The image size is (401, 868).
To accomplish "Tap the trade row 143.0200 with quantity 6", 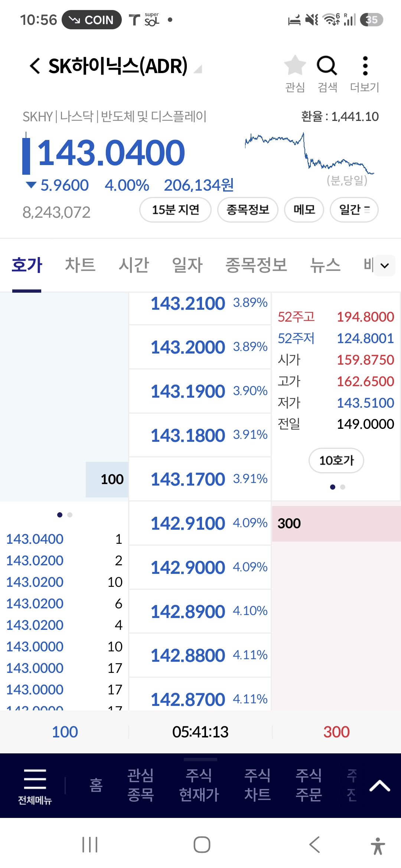I will 64,604.
